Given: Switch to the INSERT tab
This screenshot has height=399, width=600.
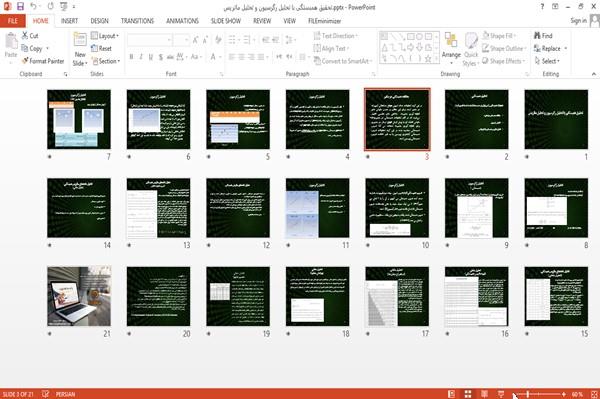Looking at the screenshot, I should point(69,21).
